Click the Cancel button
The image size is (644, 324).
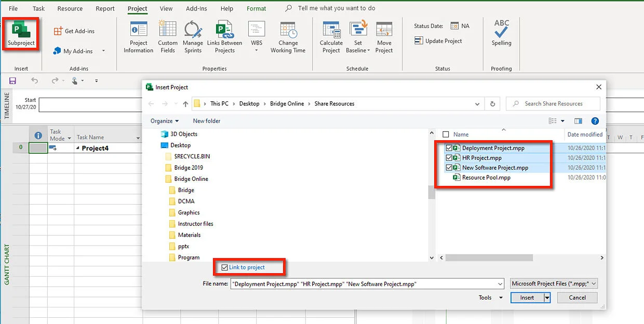[x=577, y=298]
